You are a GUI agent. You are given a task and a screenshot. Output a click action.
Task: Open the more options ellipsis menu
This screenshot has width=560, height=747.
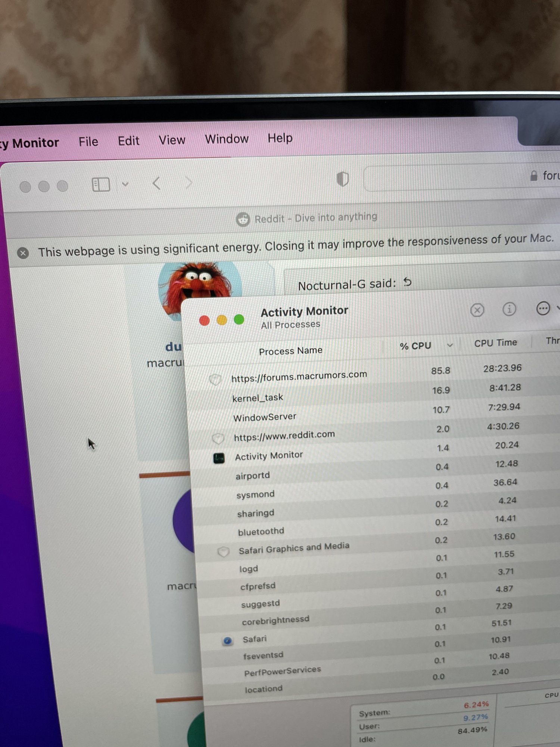coord(543,308)
